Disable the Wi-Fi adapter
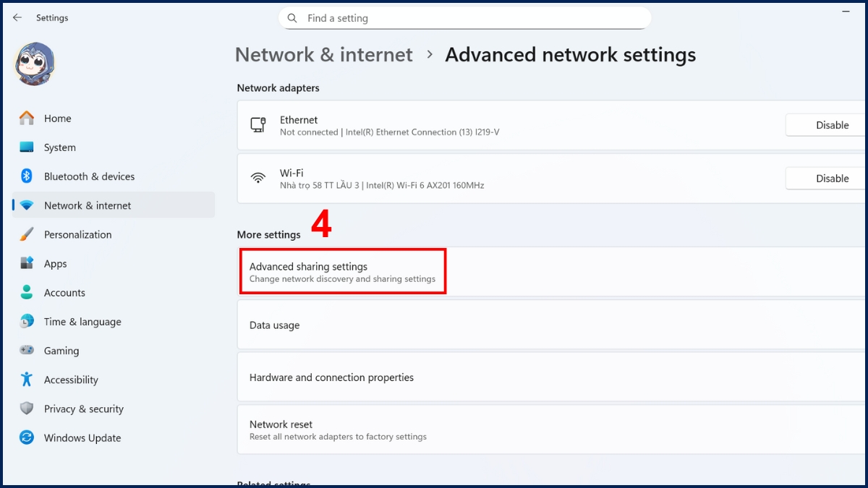868x488 pixels. click(832, 178)
